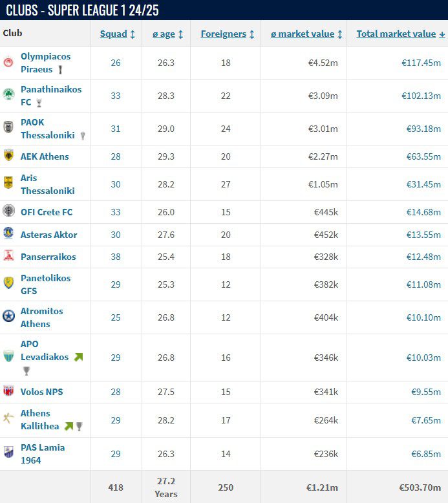Click the Aris Thessaloniki club crest
The image size is (448, 503).
(8, 183)
